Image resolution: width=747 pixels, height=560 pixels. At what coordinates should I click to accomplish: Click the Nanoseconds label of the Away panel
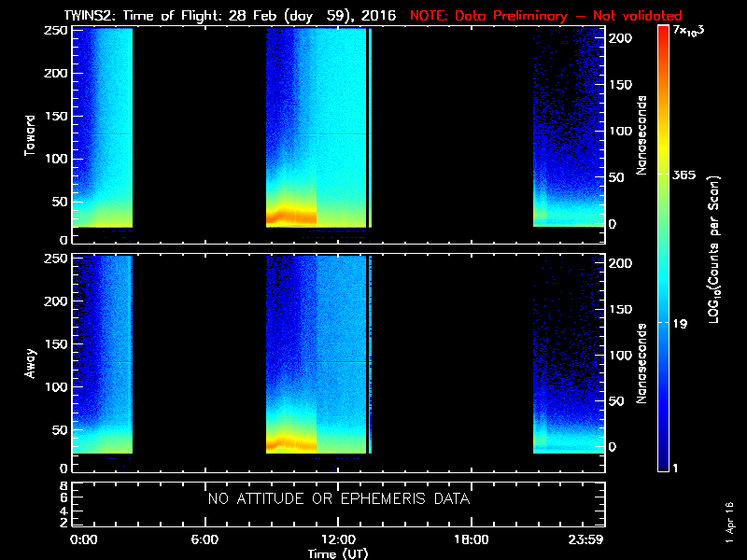coord(642,362)
